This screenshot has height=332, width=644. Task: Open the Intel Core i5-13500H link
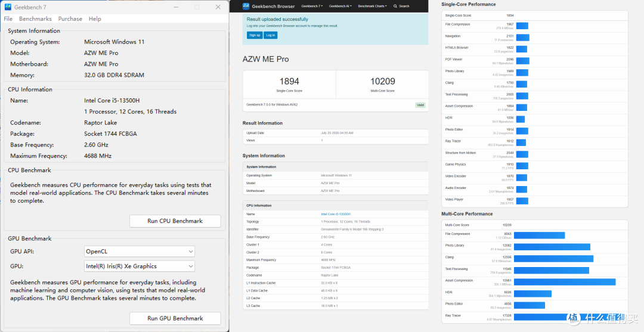coord(336,214)
